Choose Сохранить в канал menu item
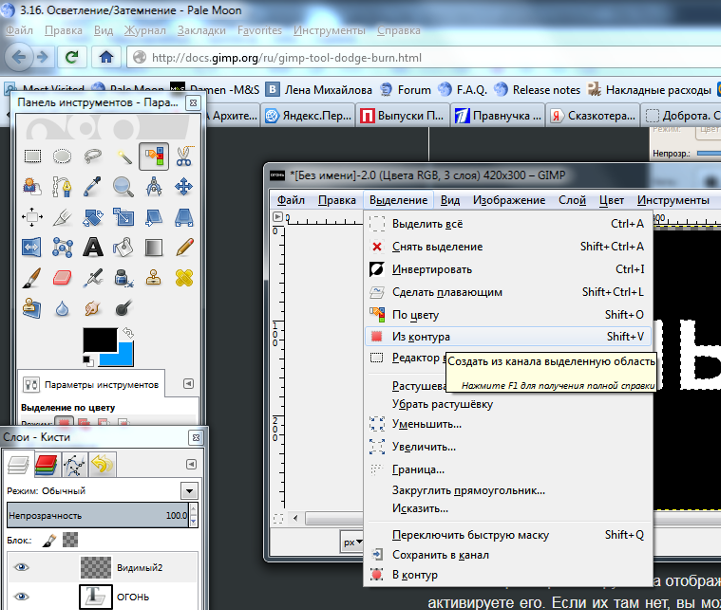721x610 pixels. [x=509, y=555]
